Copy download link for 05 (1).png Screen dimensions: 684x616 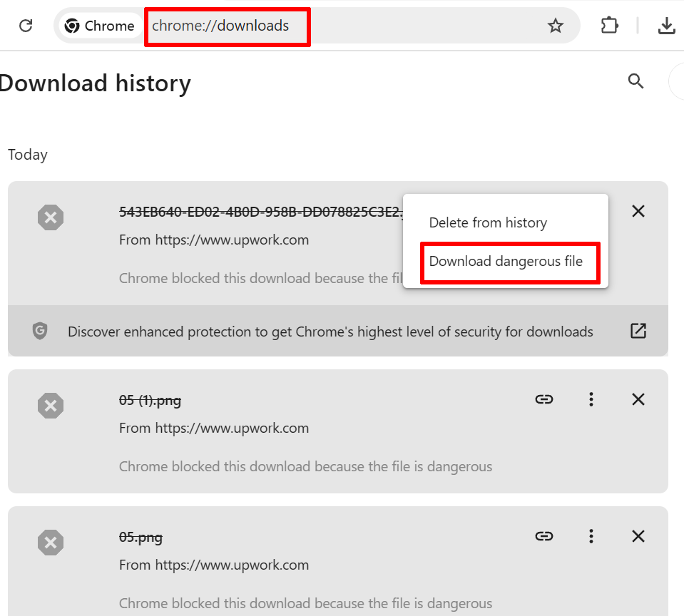point(544,399)
